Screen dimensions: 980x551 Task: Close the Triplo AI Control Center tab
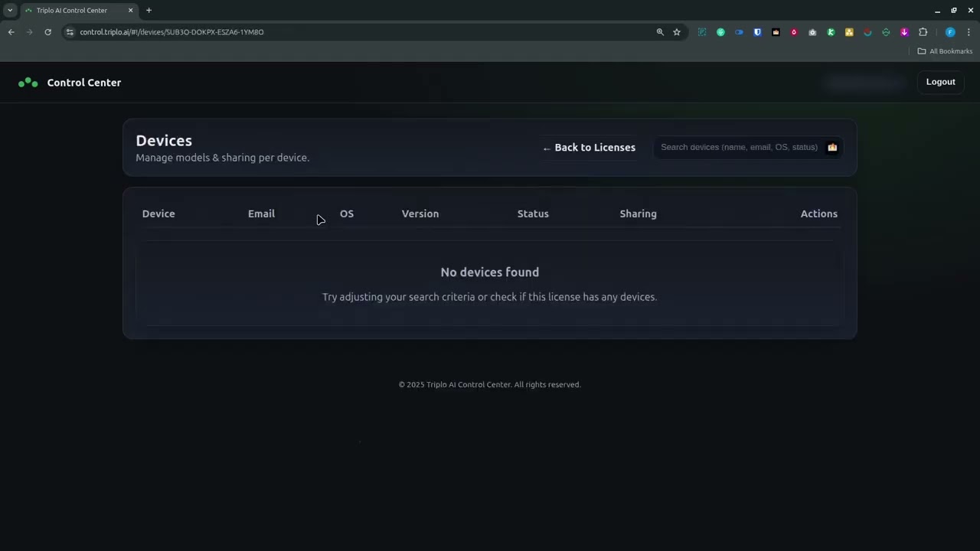pyautogui.click(x=130, y=11)
